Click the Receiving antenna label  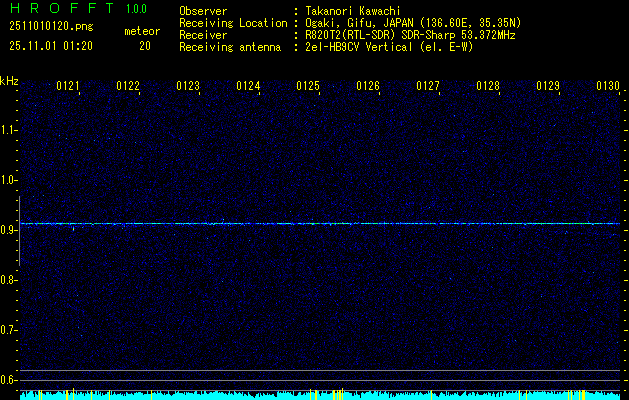[230, 47]
